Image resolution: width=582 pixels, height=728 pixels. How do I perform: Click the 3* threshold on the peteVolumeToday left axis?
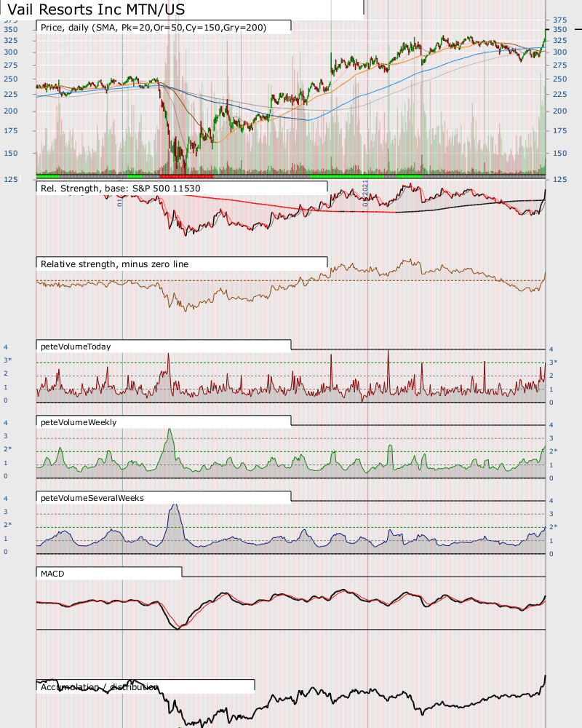(x=8, y=360)
